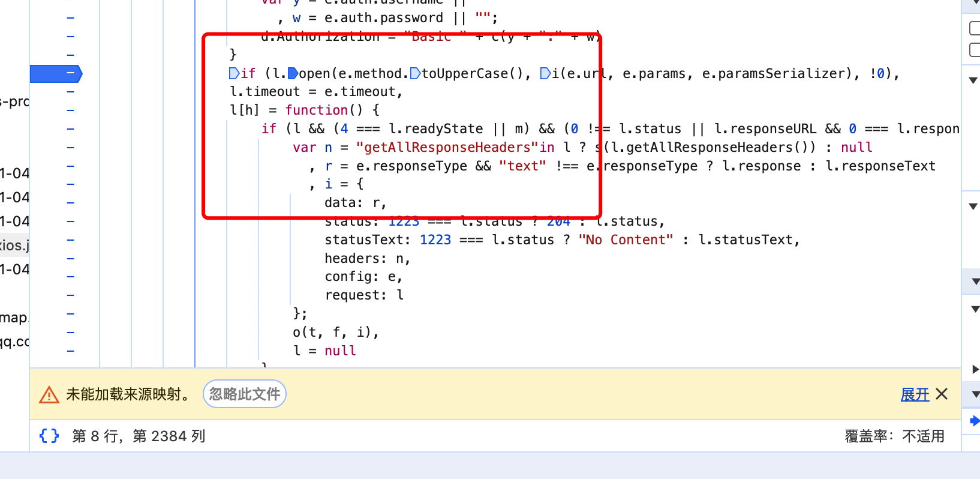Tick the lower checkbox in the right sidebar

coord(975,50)
